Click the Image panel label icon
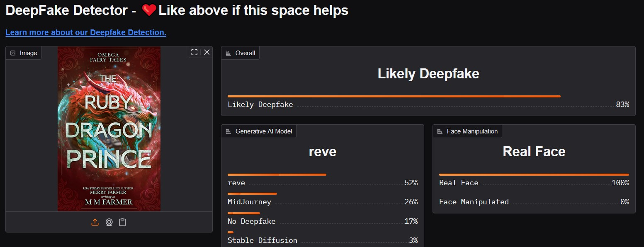This screenshot has height=247, width=644. point(13,53)
